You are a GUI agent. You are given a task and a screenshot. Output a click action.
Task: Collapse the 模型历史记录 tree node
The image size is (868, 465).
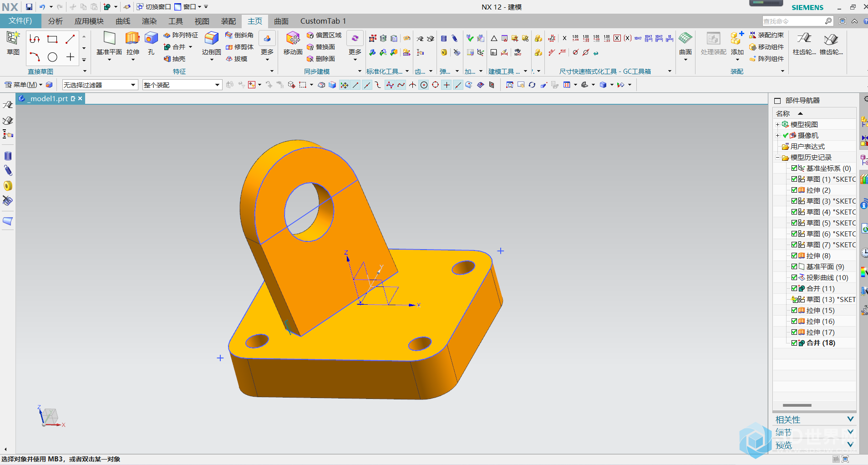(x=777, y=158)
